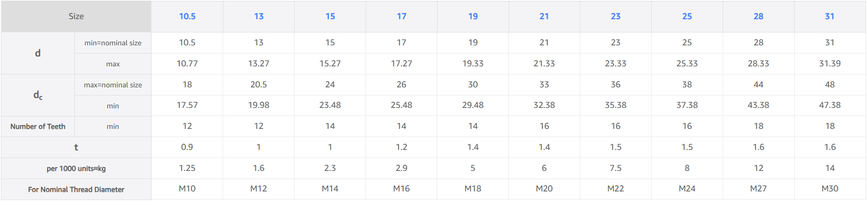The width and height of the screenshot is (868, 201).
Task: Select the size 23 header link
Action: click(x=616, y=16)
